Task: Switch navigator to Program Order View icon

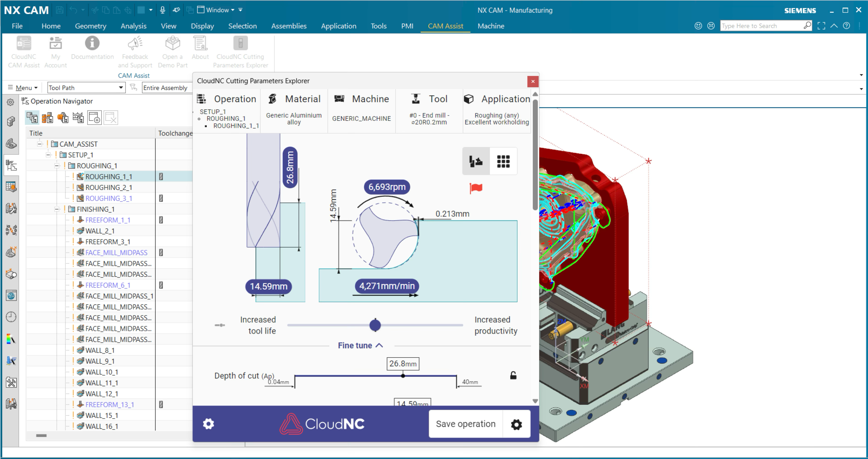Action: tap(32, 117)
